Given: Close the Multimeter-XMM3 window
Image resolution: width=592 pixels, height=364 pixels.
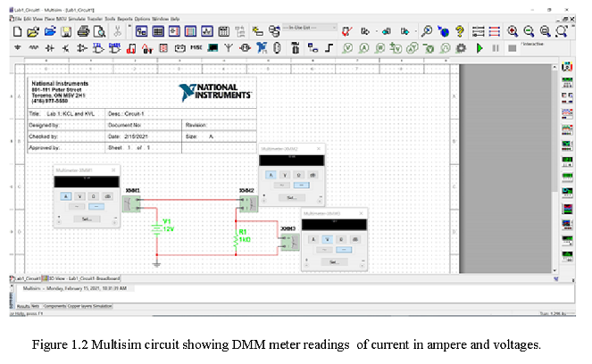Looking at the screenshot, I should click(361, 213).
